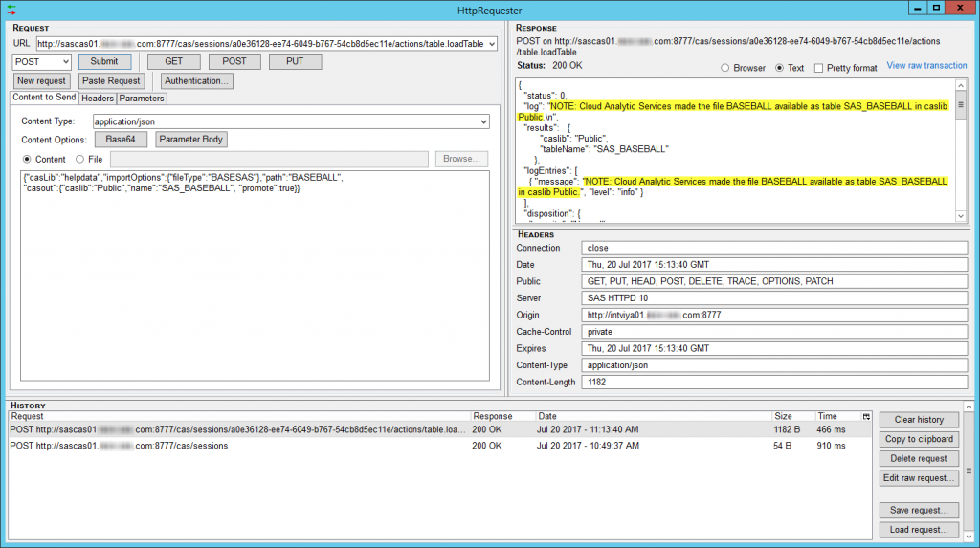Open the View raw transaction link
This screenshot has width=980, height=548.
coord(926,66)
